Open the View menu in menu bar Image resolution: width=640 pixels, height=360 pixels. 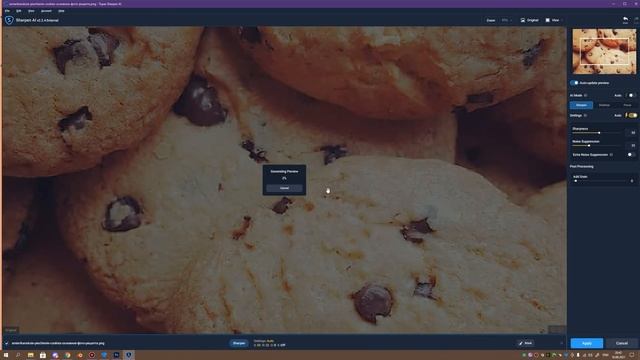click(31, 11)
